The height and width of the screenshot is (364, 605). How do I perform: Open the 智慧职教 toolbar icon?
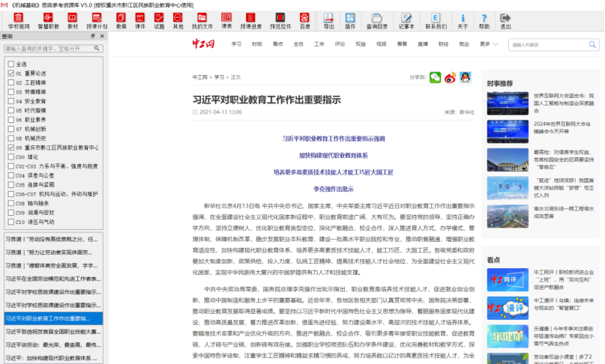[x=48, y=21]
